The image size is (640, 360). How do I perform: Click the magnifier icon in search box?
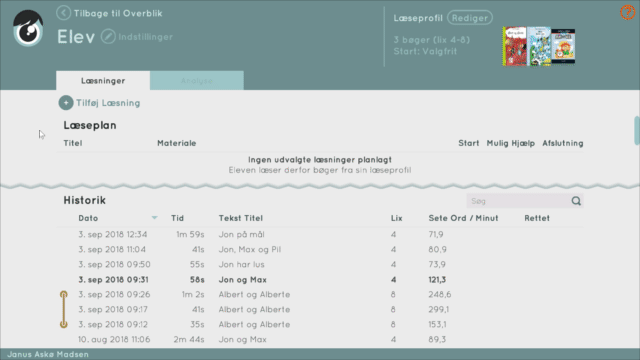click(x=576, y=201)
